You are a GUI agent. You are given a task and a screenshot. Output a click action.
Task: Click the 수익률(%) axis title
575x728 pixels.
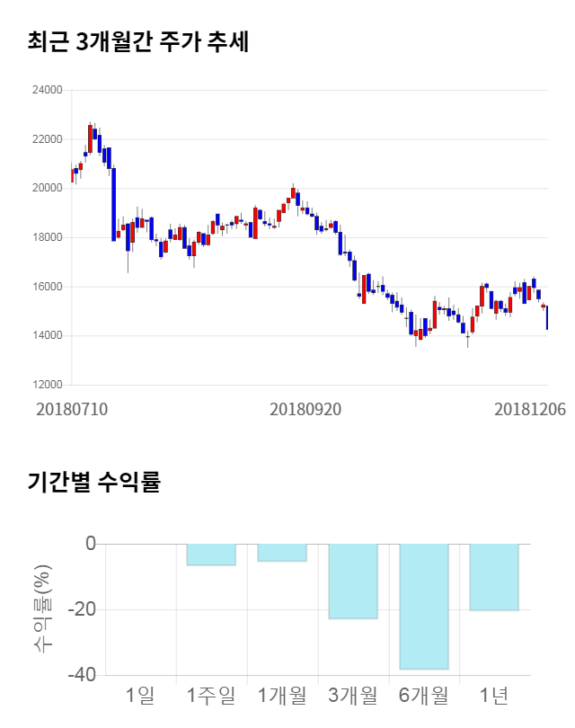[41, 608]
